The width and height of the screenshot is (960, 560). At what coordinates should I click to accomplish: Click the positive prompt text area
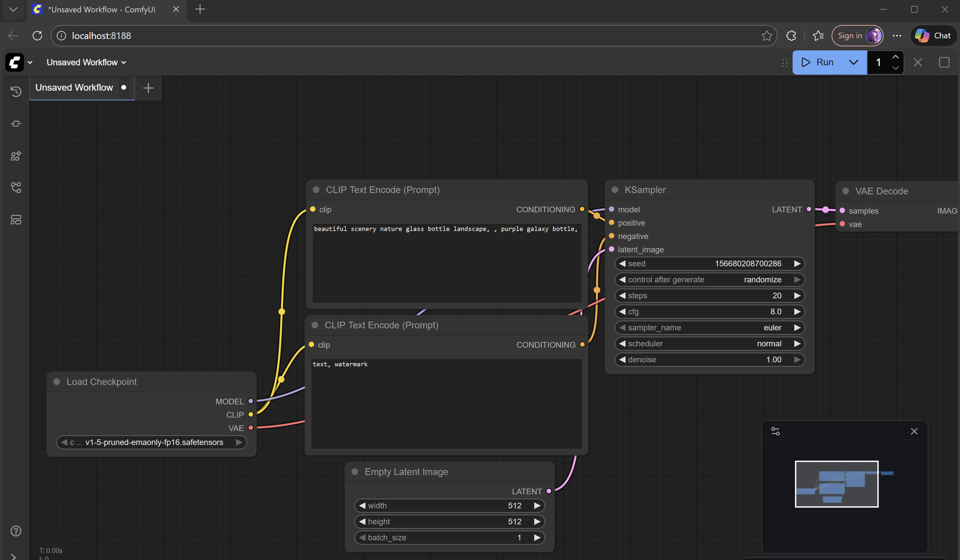[x=446, y=263]
